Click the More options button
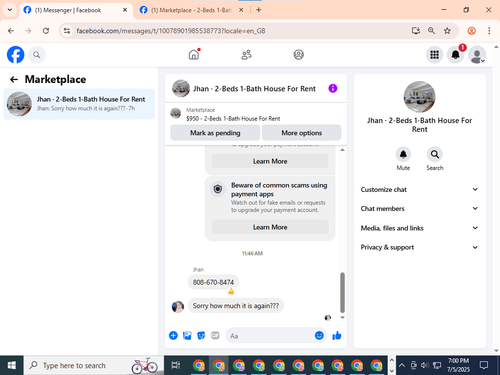 [302, 133]
